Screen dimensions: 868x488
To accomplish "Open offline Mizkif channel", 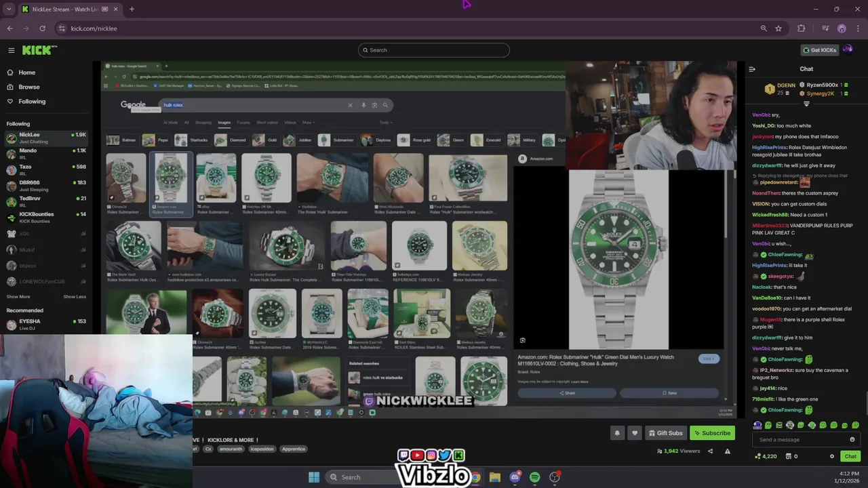I will pos(46,249).
